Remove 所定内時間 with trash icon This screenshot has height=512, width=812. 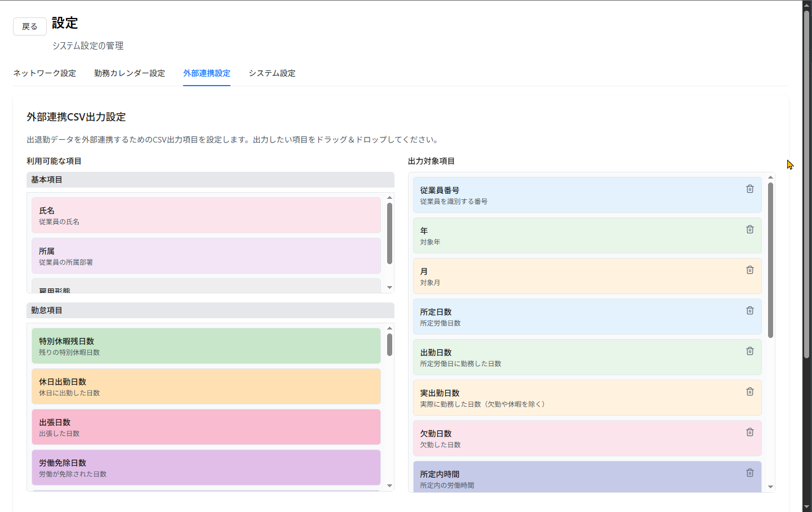749,473
